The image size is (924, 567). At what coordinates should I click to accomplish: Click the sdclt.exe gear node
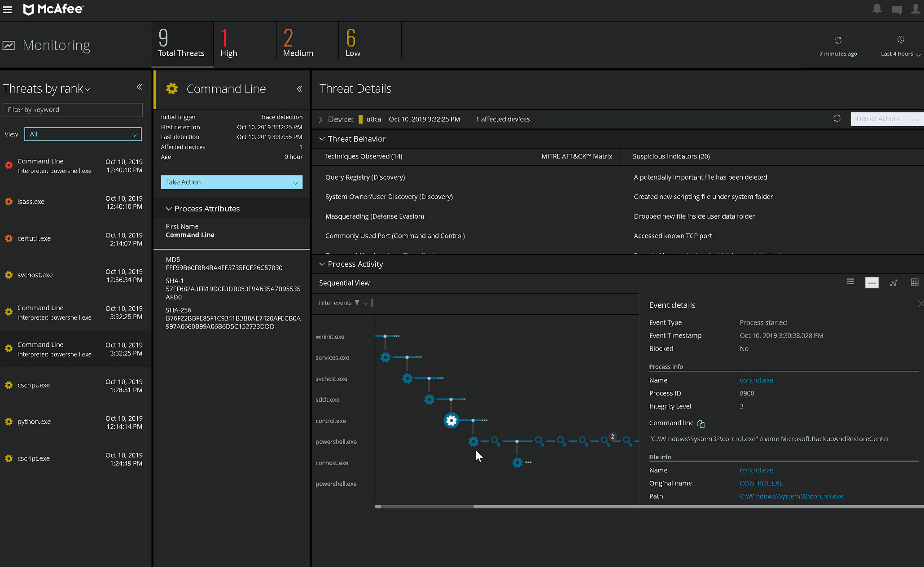(x=429, y=399)
